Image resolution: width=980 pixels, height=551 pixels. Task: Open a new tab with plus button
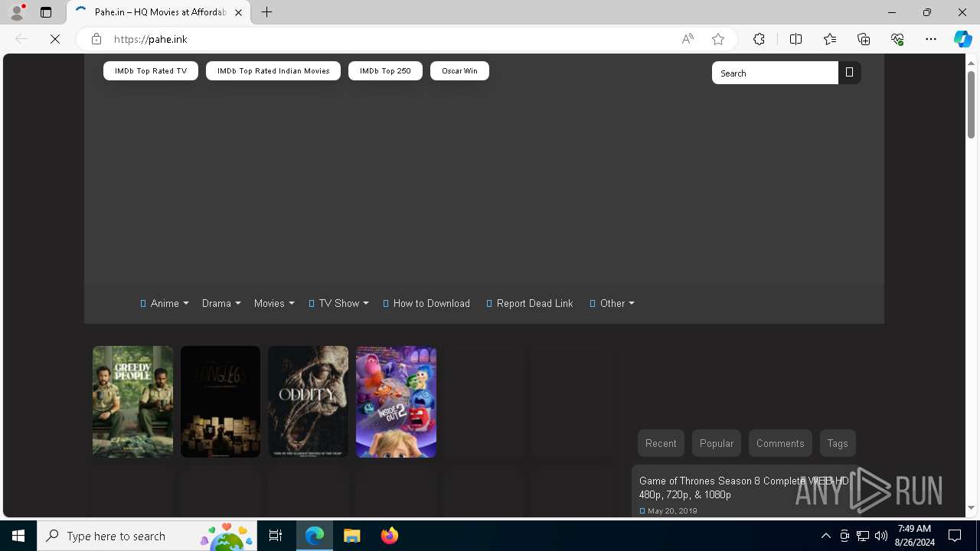[x=266, y=12]
